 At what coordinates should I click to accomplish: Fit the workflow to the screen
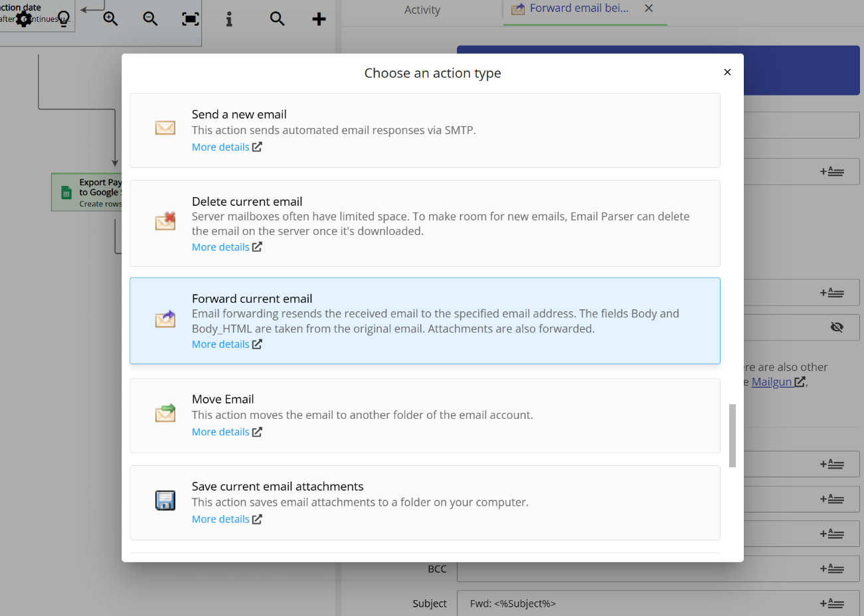190,19
